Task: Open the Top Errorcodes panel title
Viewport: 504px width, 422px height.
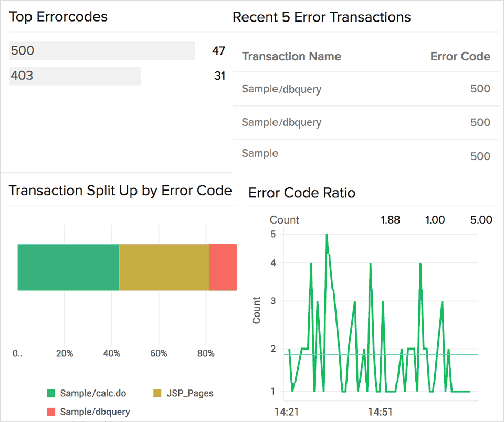Action: 58,17
